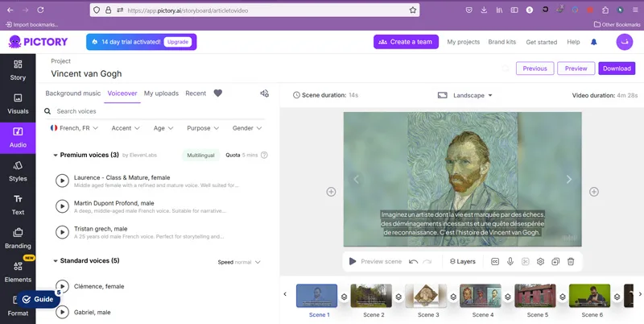
Task: Play Martin Dupont Profond voice sample
Action: (x=62, y=206)
